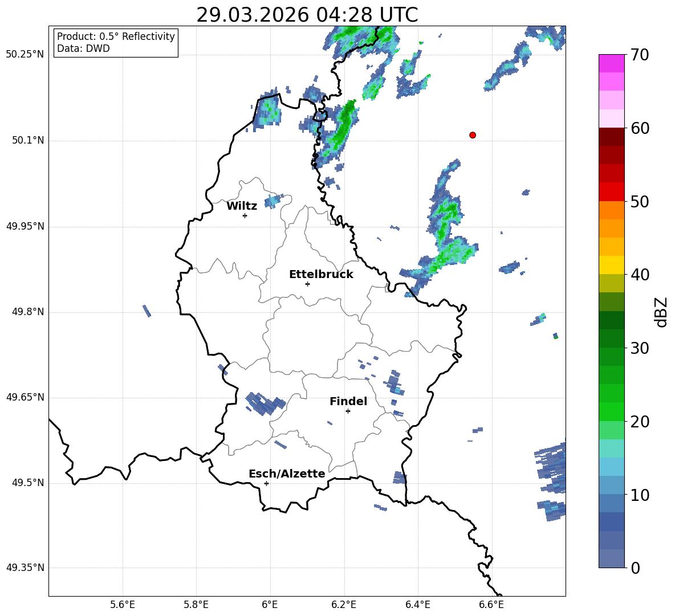Select the Wiltz town label

(x=242, y=206)
